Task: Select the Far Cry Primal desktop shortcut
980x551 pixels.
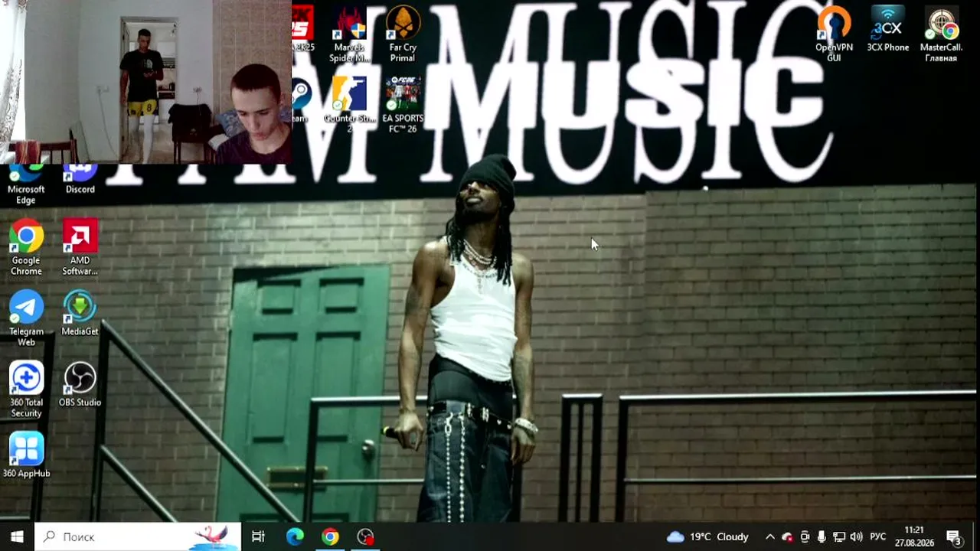Action: (403, 34)
